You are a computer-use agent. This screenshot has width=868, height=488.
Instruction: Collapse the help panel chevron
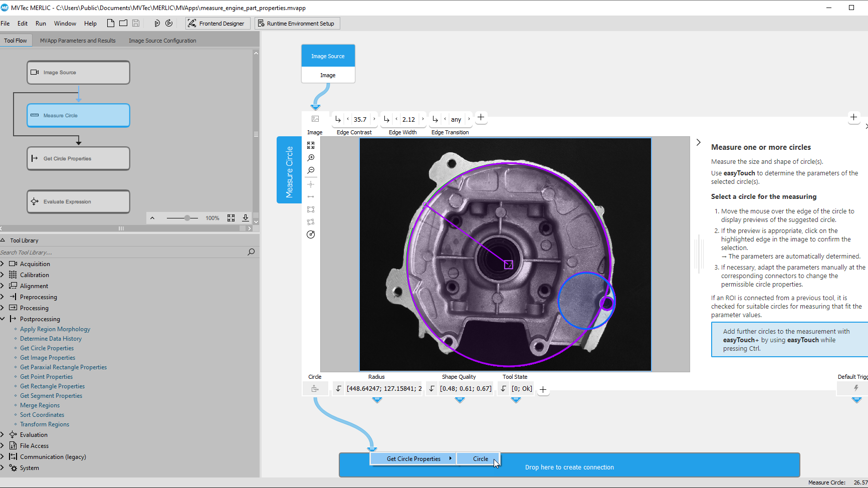(699, 142)
